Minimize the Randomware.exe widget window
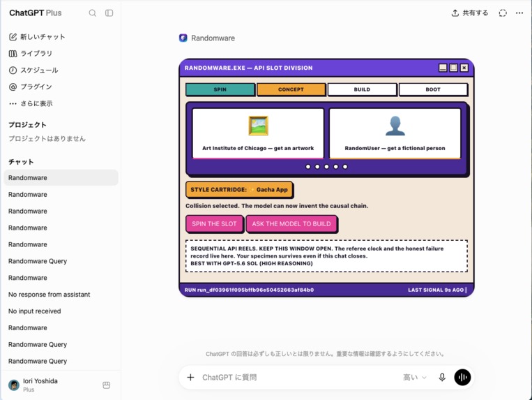This screenshot has width=532, height=400. [x=443, y=68]
